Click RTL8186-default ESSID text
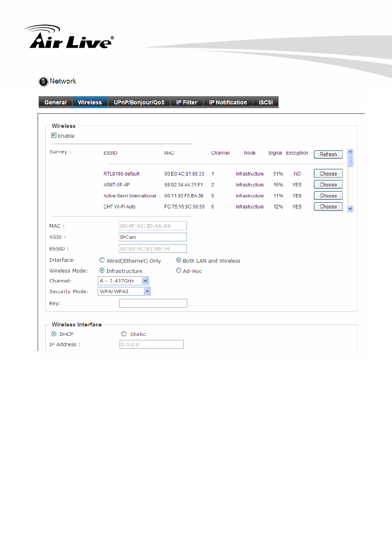The width and height of the screenshot is (392, 555). pyautogui.click(x=122, y=174)
